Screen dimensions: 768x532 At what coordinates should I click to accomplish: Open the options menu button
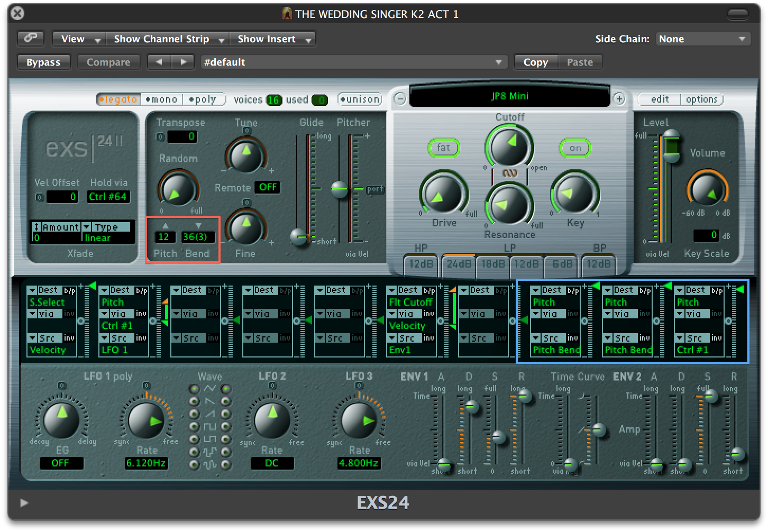[701, 99]
